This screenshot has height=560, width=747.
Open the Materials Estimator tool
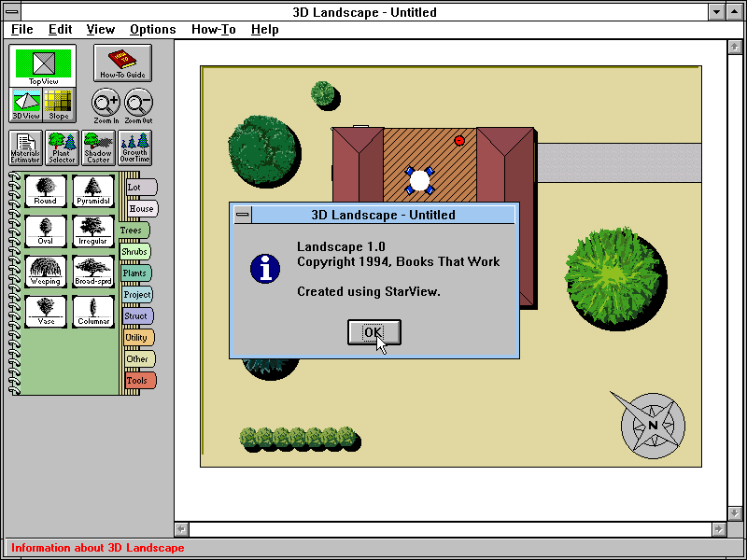click(x=26, y=147)
